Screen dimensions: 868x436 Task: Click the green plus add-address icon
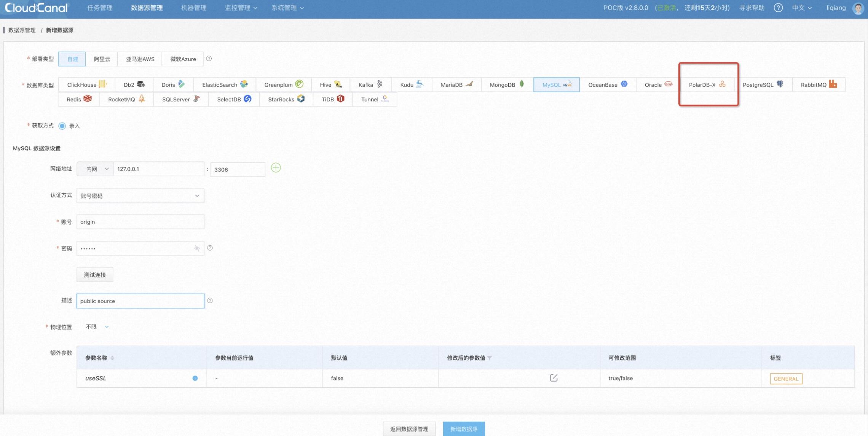276,168
